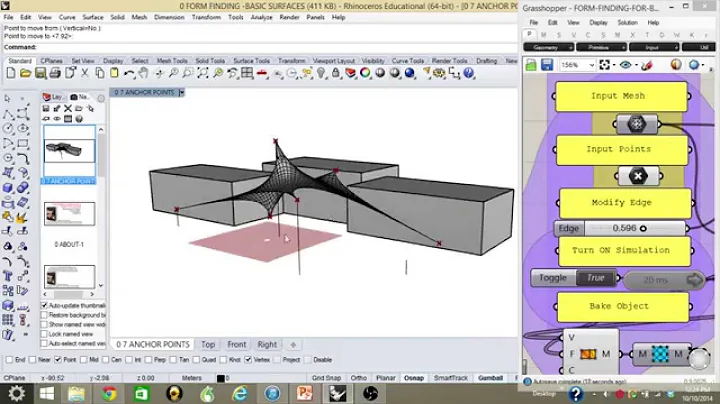Click the mesh parameter component icon
Viewport: 720px width, 404px height.
coord(636,123)
